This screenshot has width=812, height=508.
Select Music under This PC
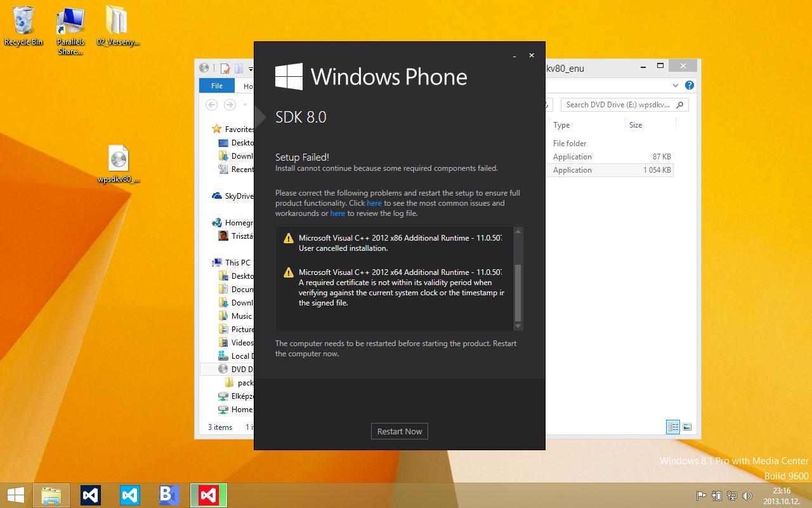click(x=235, y=316)
